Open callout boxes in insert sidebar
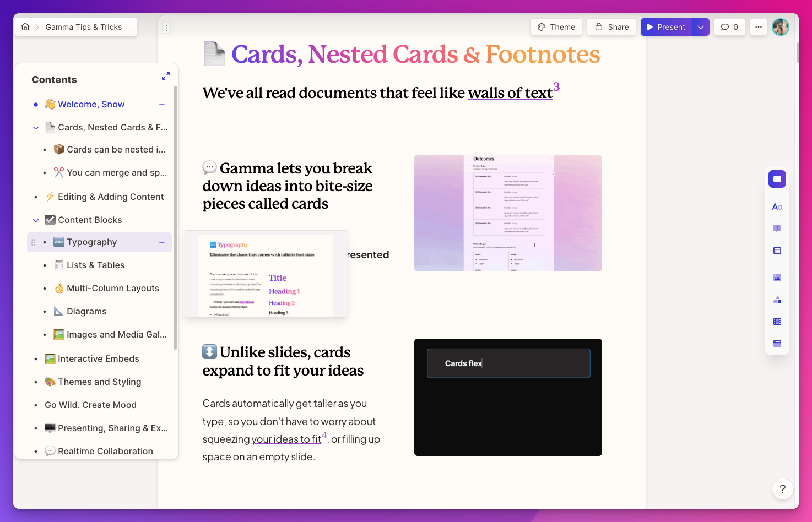 coord(777,229)
